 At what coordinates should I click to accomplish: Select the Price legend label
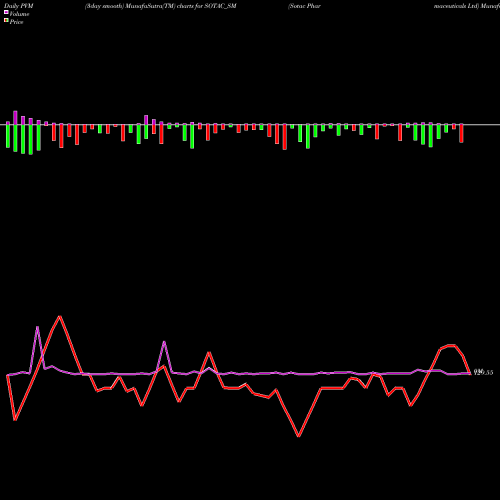coord(16,22)
